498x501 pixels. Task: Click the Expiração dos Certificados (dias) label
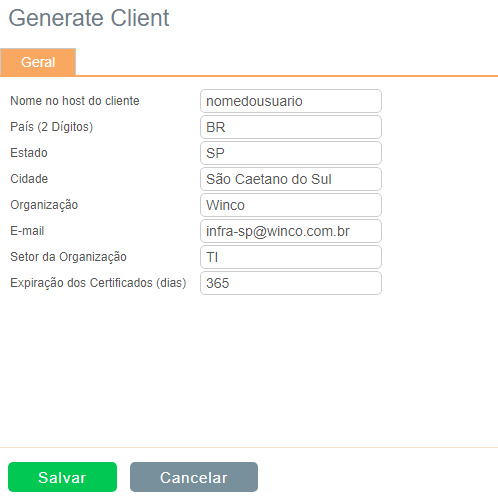(98, 283)
